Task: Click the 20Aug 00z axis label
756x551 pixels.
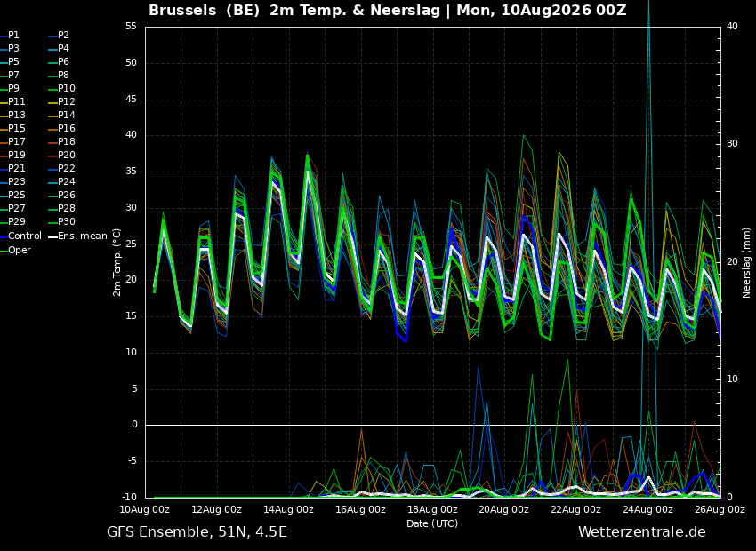Action: (x=504, y=509)
